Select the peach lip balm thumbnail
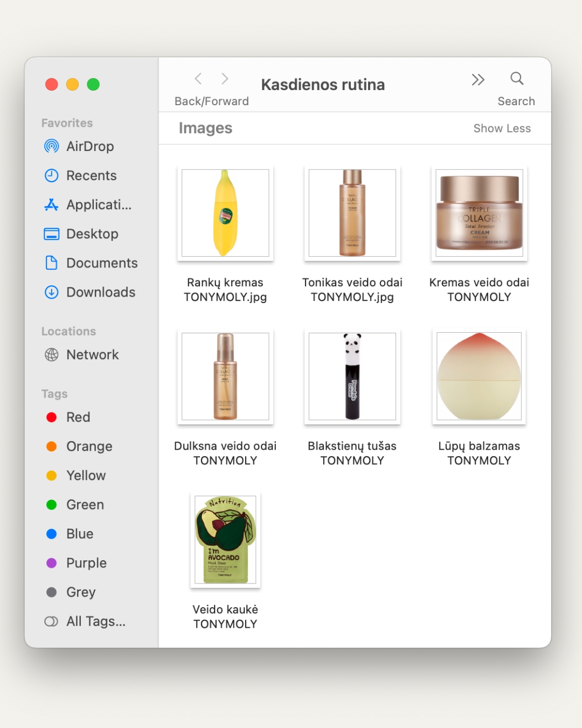The width and height of the screenshot is (582, 728). [x=479, y=376]
